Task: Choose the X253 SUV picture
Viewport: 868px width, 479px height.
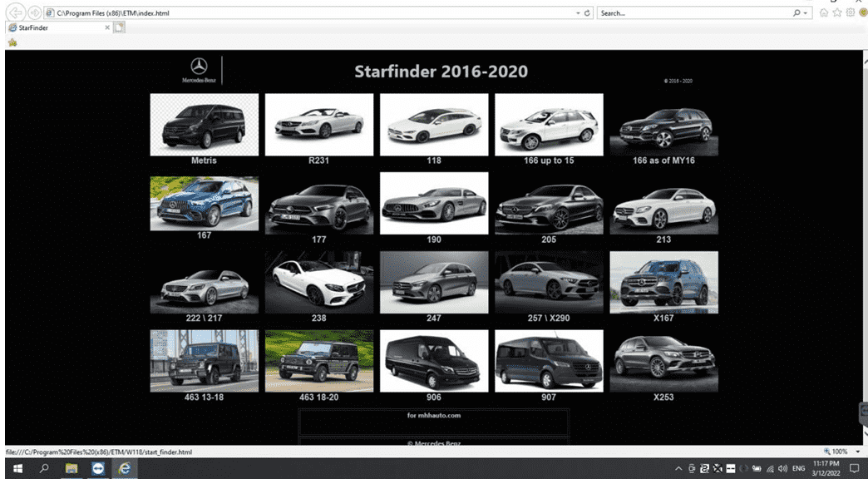Action: pos(663,361)
